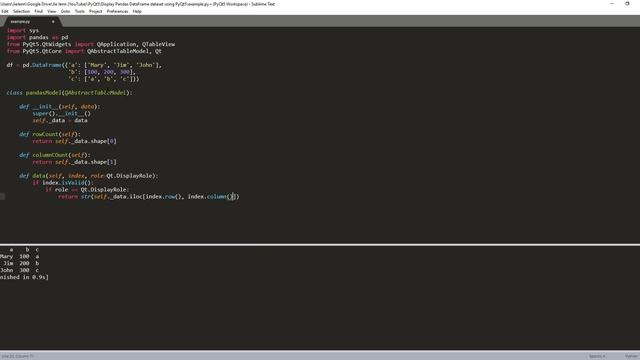Open the Goto menu
640x360 pixels.
coord(65,11)
